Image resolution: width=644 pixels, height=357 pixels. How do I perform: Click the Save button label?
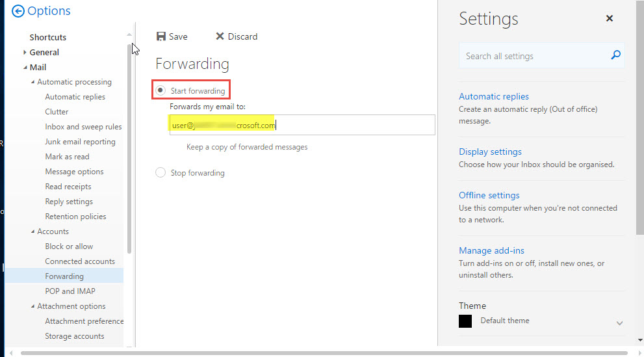178,36
